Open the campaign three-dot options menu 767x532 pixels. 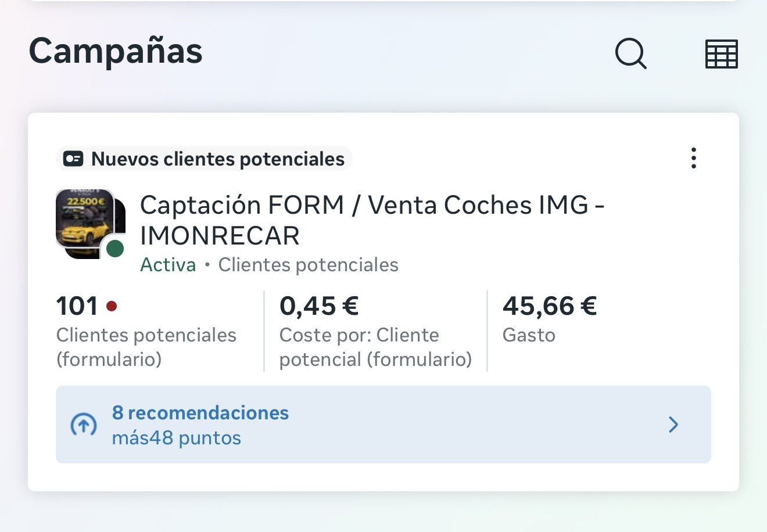(693, 158)
